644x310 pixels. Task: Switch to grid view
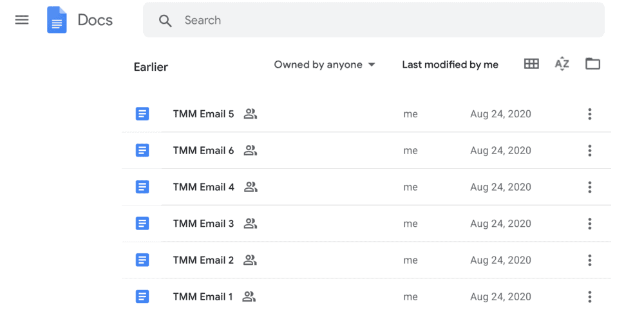tap(531, 64)
